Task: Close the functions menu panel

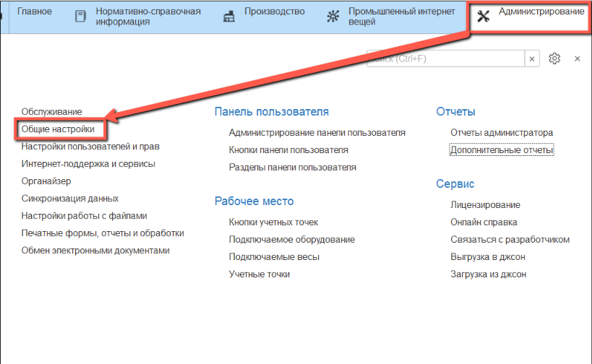Action: click(578, 58)
